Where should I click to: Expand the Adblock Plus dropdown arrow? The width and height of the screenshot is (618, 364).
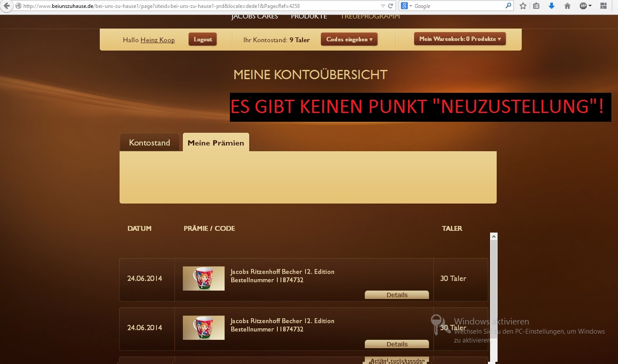[590, 6]
